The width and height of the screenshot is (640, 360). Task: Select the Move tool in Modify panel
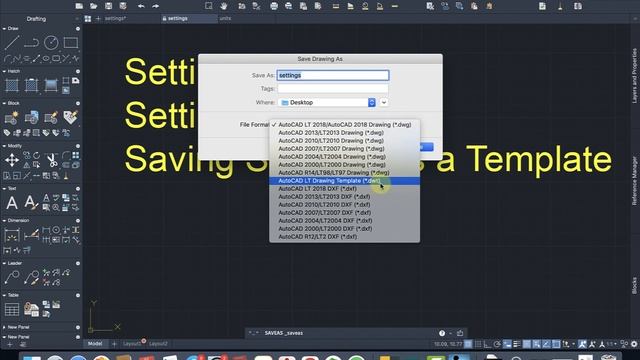tap(12, 160)
